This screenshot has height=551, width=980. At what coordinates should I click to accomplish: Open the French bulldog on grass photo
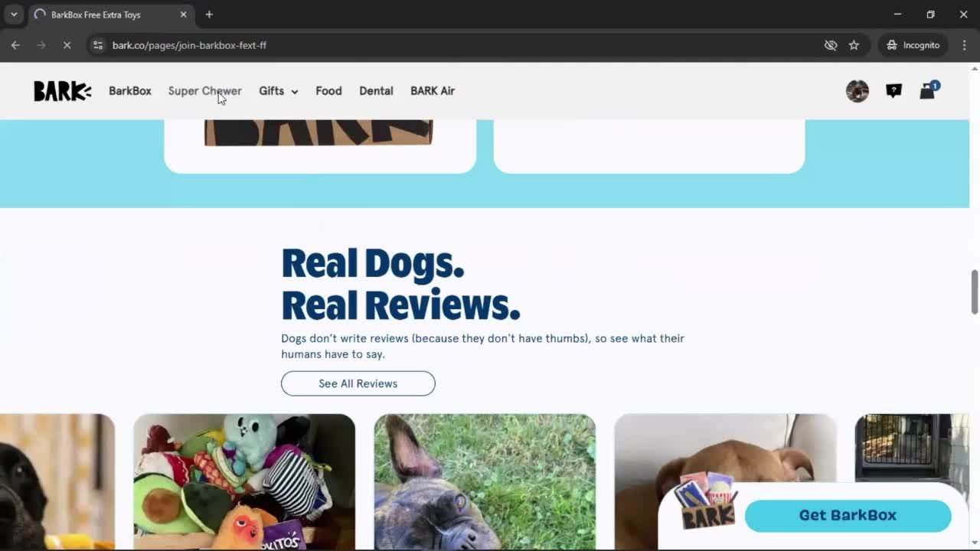[485, 482]
